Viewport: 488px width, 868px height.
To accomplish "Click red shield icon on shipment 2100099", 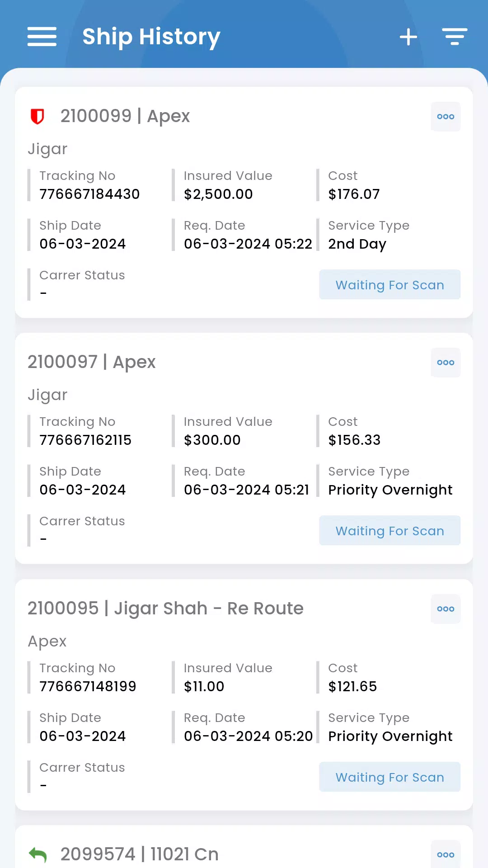I will coord(37,116).
